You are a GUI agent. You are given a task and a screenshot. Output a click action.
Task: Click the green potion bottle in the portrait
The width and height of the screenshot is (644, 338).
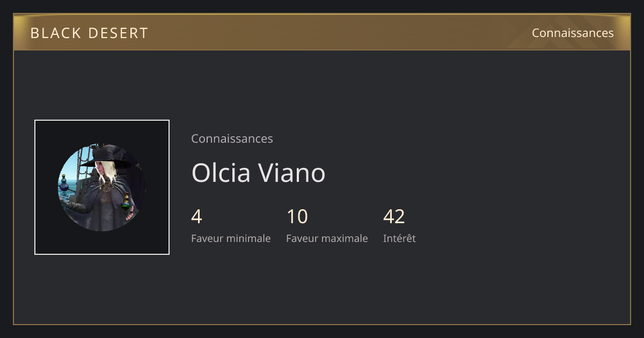pyautogui.click(x=127, y=203)
